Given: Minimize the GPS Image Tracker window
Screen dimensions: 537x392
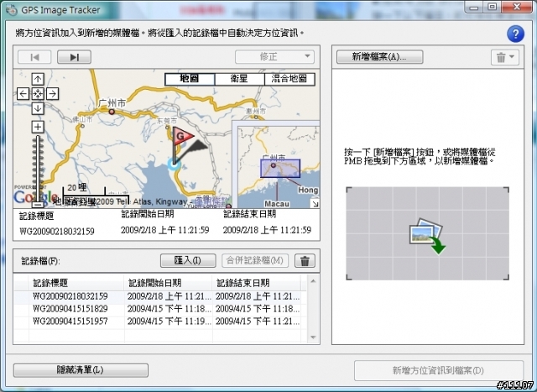Looking at the screenshot, I should pos(474,8).
